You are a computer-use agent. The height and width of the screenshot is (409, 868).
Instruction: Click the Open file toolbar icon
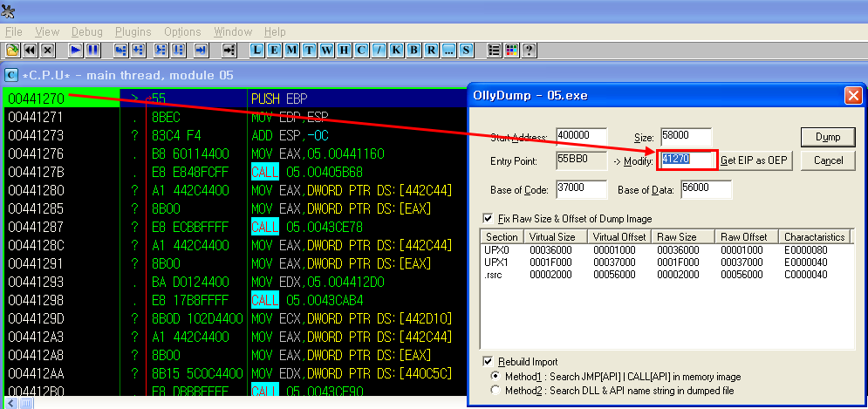coord(12,51)
